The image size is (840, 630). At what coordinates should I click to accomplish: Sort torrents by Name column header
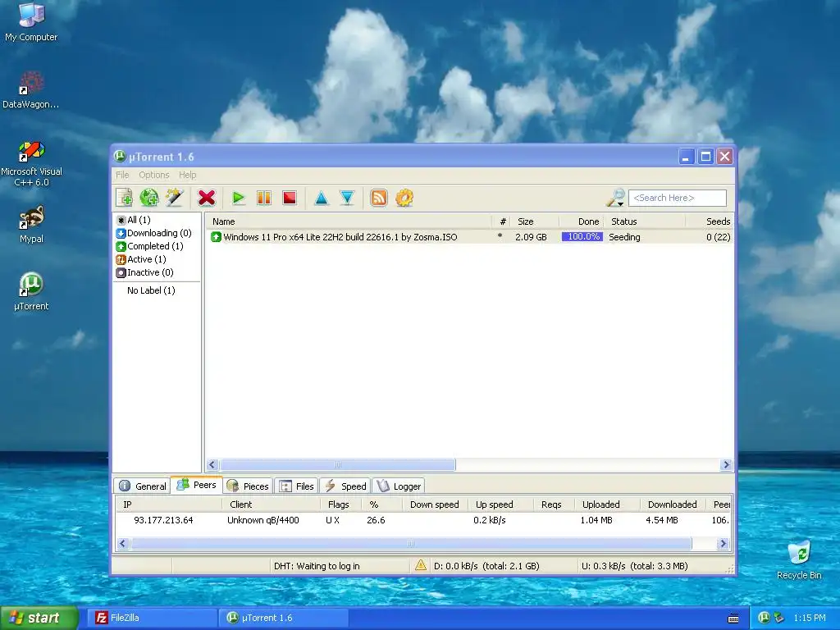349,221
